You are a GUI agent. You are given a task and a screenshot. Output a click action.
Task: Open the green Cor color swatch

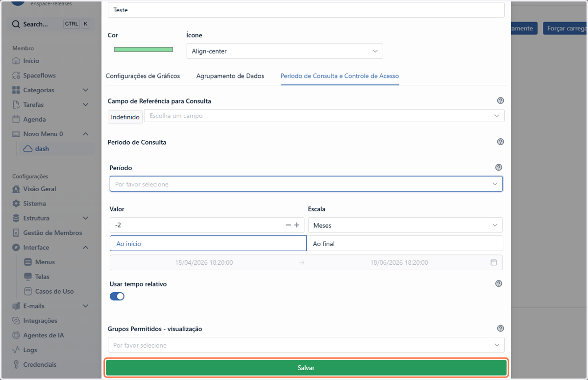tap(144, 50)
